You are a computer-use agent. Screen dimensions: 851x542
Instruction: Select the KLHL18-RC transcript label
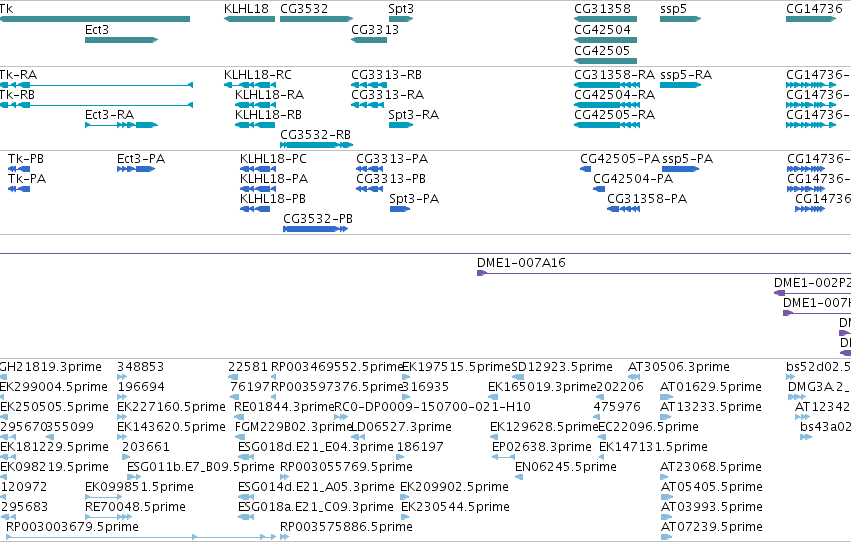click(x=258, y=75)
